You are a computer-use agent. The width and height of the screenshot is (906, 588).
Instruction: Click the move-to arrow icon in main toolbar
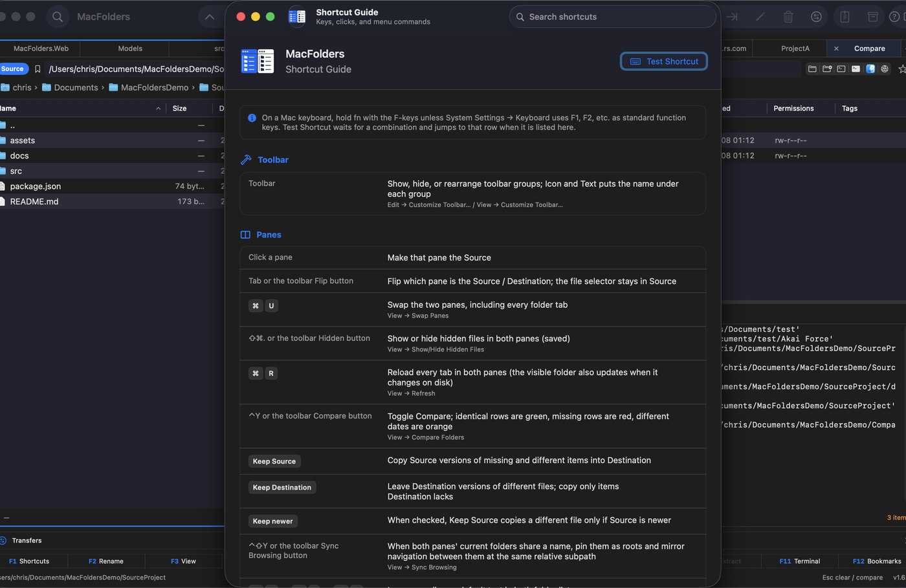tap(732, 17)
